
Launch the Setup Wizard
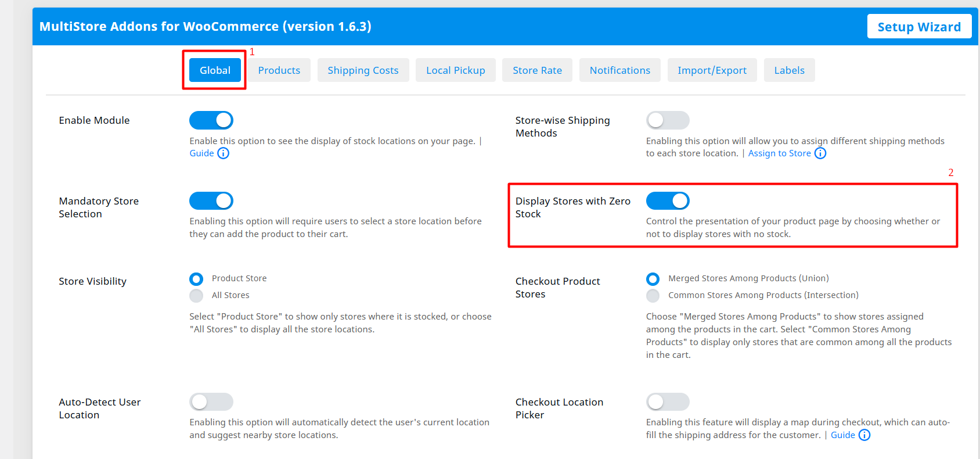(919, 27)
